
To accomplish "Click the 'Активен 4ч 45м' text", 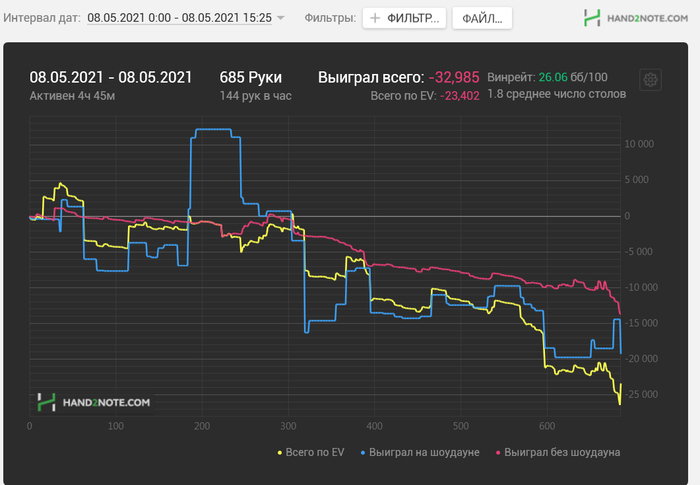I will click(72, 96).
